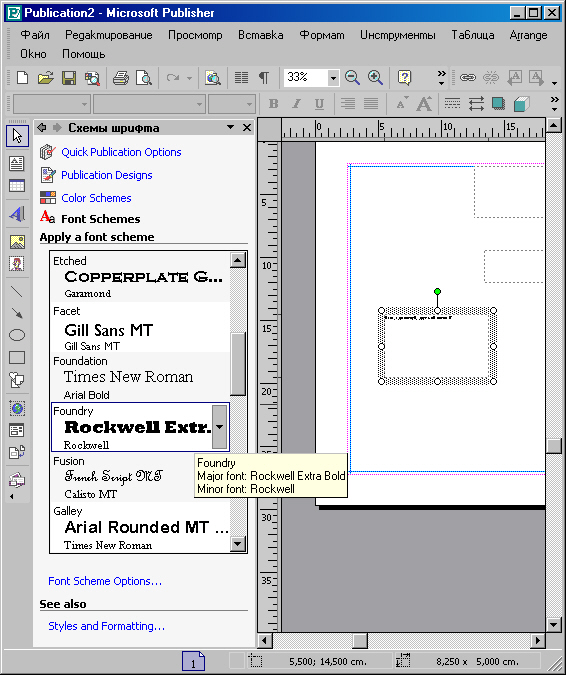Select the Text Box tool

[x=17, y=164]
